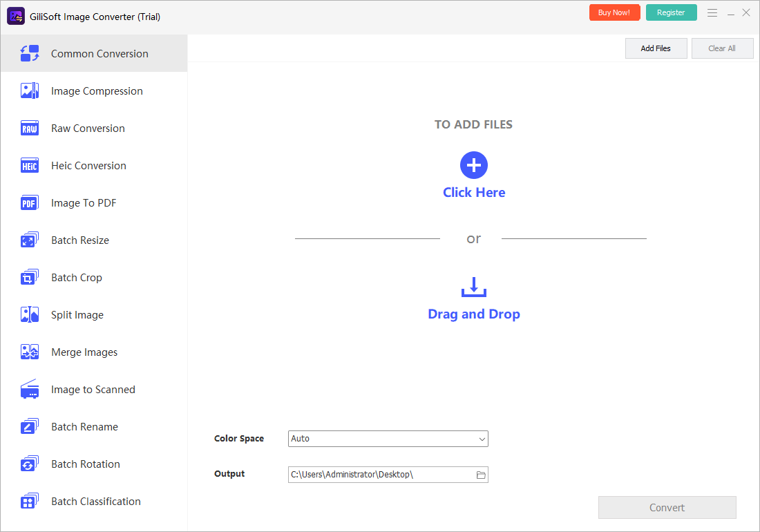760x532 pixels.
Task: Click the Clear All button
Action: click(x=722, y=48)
